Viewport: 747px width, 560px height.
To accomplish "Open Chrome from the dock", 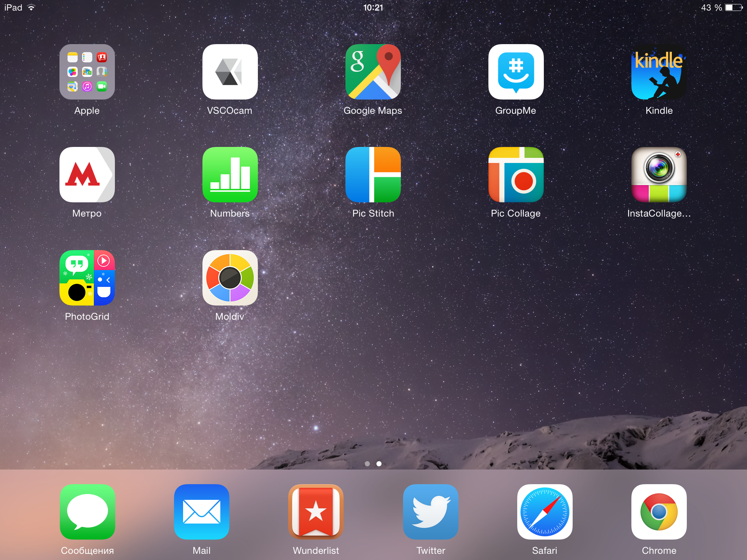I will click(x=659, y=512).
